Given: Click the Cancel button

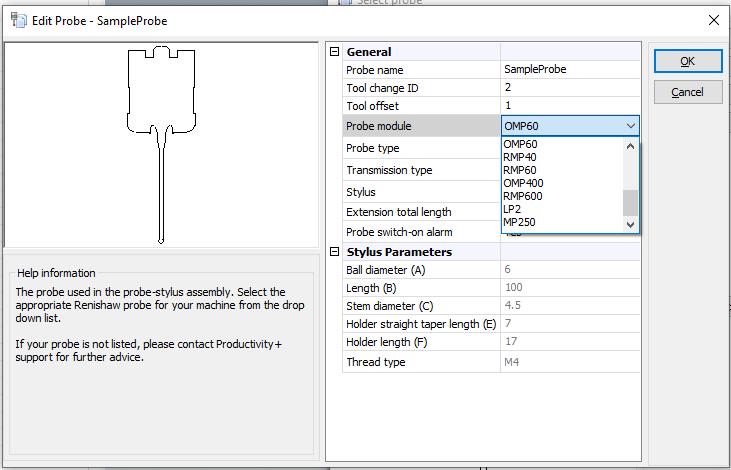Looking at the screenshot, I should tap(688, 92).
